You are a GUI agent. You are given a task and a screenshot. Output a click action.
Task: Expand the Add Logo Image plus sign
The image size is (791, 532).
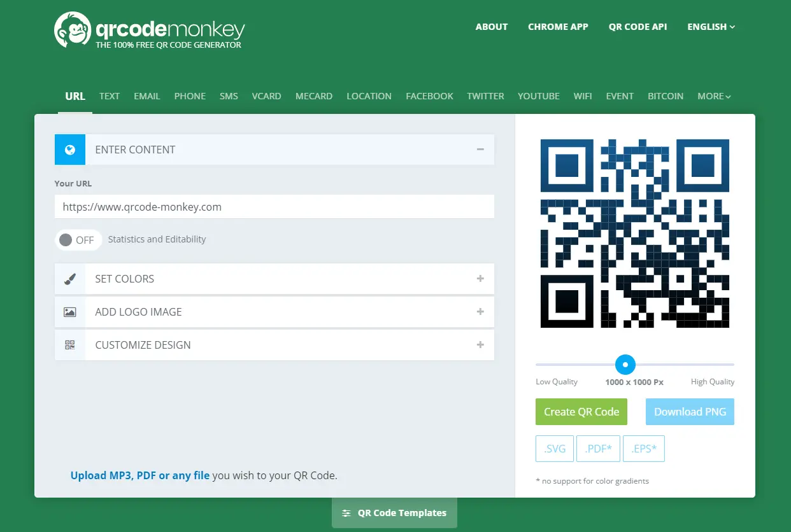480,312
